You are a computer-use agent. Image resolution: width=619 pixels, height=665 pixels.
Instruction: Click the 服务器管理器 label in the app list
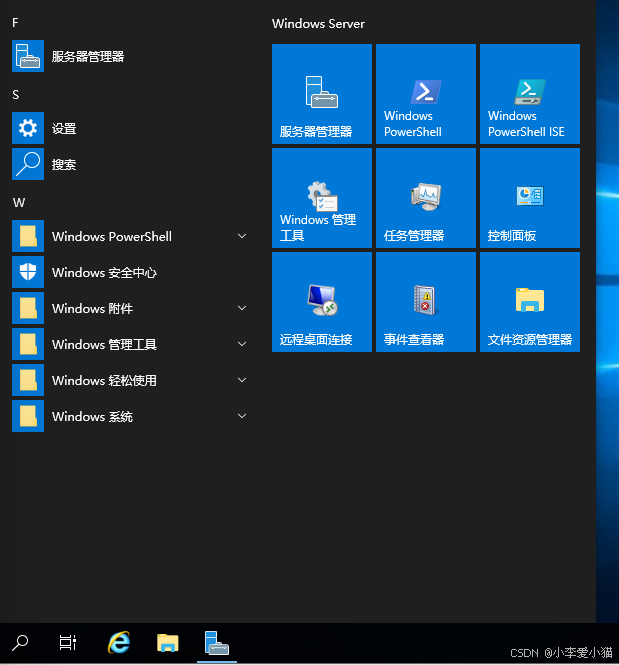[x=88, y=56]
